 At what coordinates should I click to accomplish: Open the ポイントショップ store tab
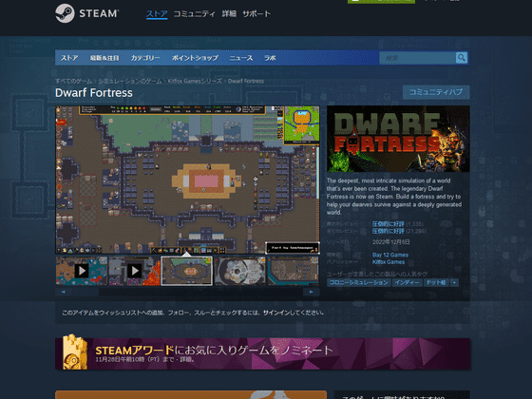pyautogui.click(x=195, y=58)
